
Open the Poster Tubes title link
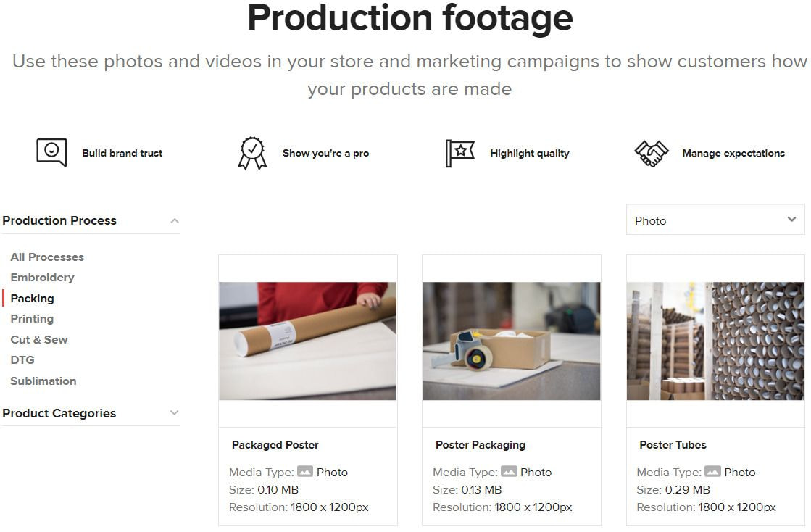[673, 444]
